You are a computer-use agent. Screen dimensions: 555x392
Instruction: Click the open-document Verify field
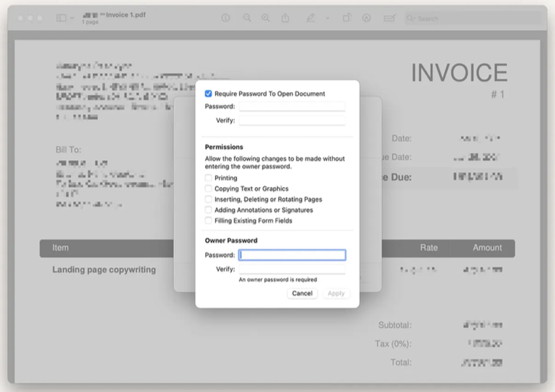[x=292, y=121]
